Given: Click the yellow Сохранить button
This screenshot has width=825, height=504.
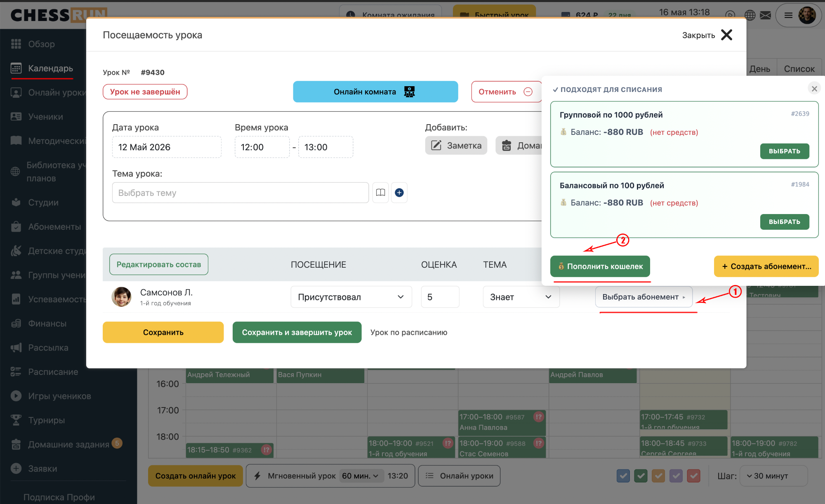Looking at the screenshot, I should click(x=163, y=332).
